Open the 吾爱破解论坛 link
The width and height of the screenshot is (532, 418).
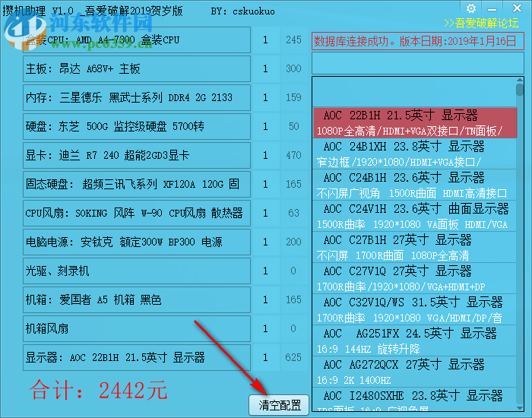click(x=481, y=24)
